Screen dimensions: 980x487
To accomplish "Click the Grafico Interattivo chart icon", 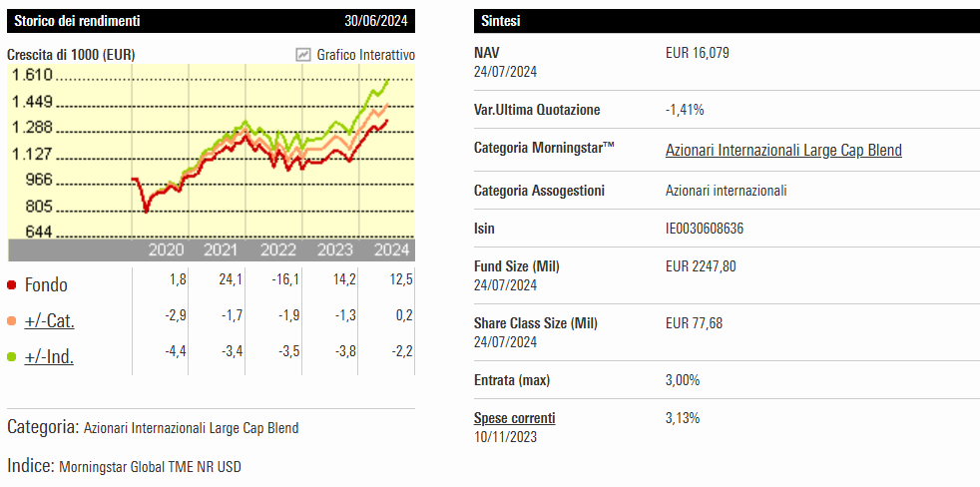I will 303,55.
